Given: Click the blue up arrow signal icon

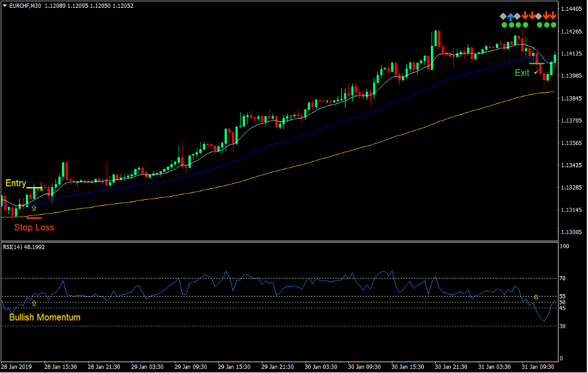Looking at the screenshot, I should pos(511,16).
